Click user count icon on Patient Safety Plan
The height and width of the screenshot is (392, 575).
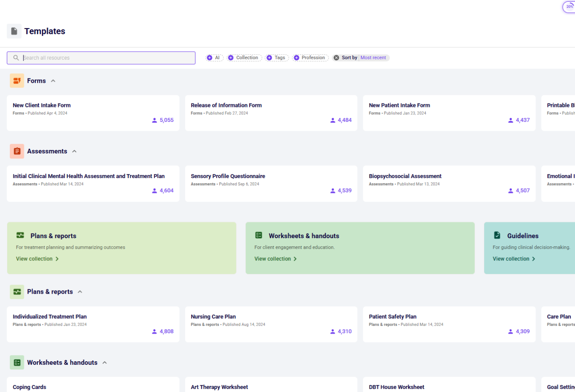(x=511, y=331)
